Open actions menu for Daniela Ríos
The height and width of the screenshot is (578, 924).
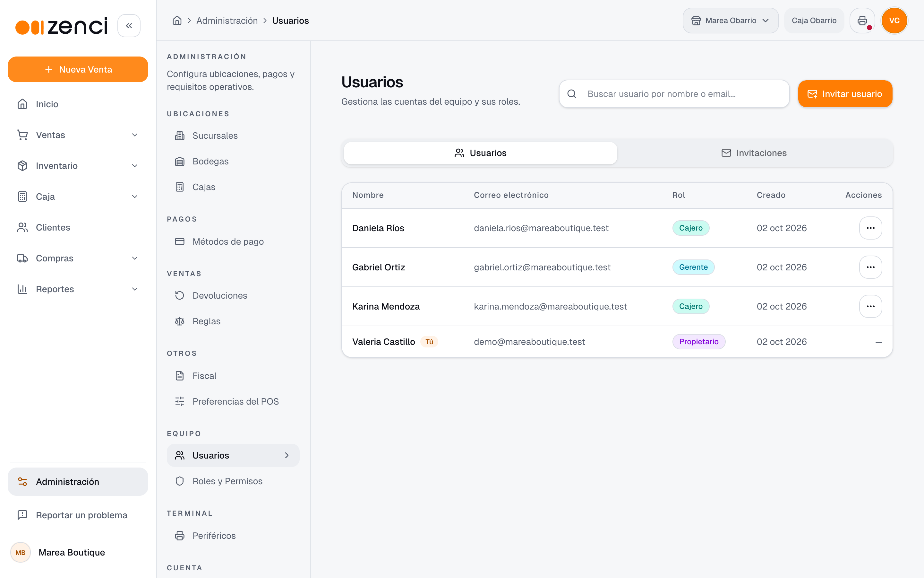(x=870, y=228)
